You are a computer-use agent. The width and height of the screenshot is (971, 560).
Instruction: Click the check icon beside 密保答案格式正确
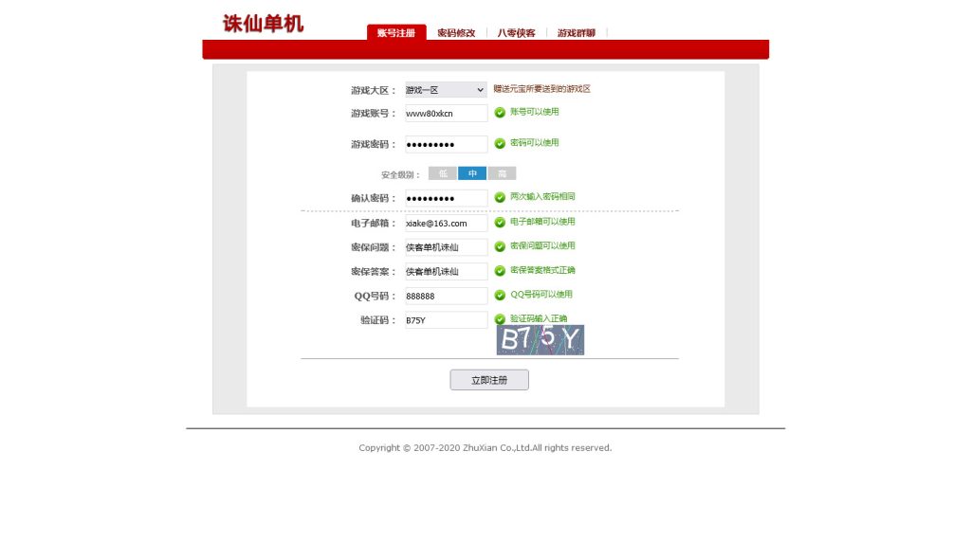(x=500, y=270)
